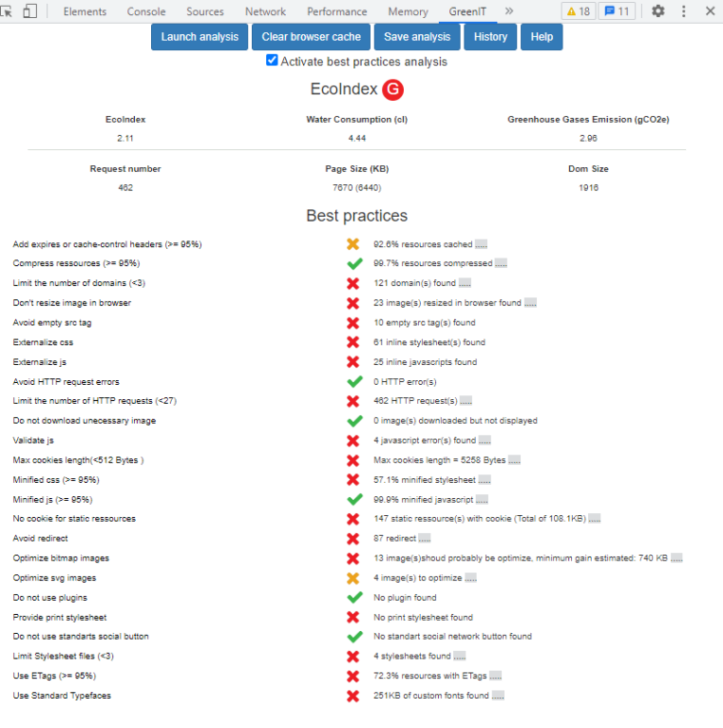Click red cross for Limit number of domains

[353, 283]
